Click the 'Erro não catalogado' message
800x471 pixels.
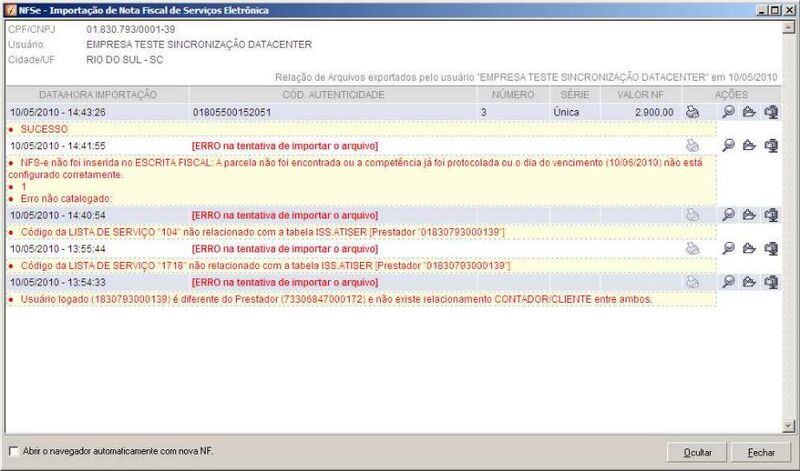66,199
